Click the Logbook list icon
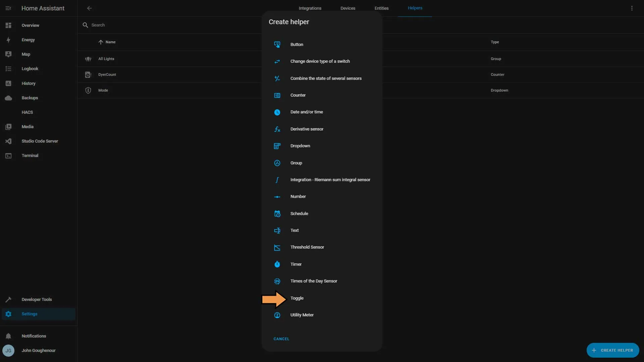Screen dimensions: 644x362 pos(8,69)
